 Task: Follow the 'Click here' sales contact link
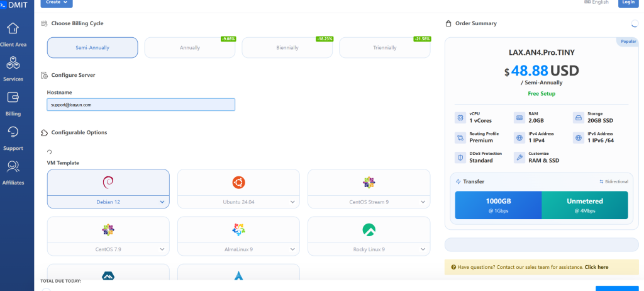click(596, 267)
